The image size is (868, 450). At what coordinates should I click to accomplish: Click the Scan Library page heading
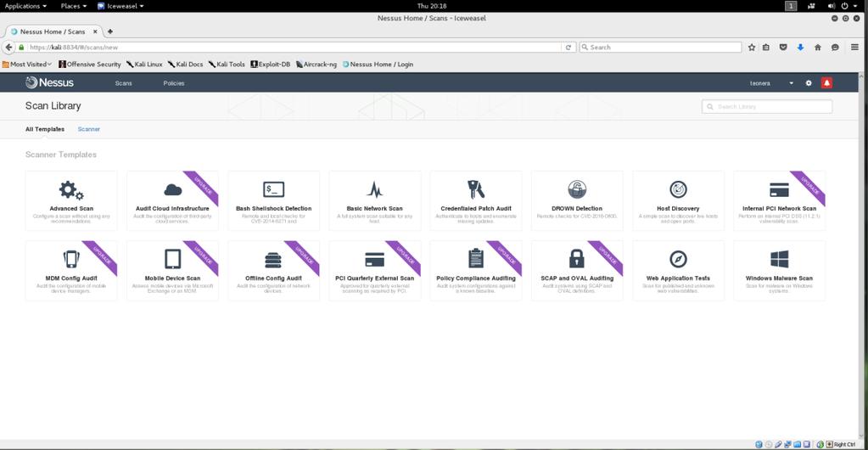(53, 106)
